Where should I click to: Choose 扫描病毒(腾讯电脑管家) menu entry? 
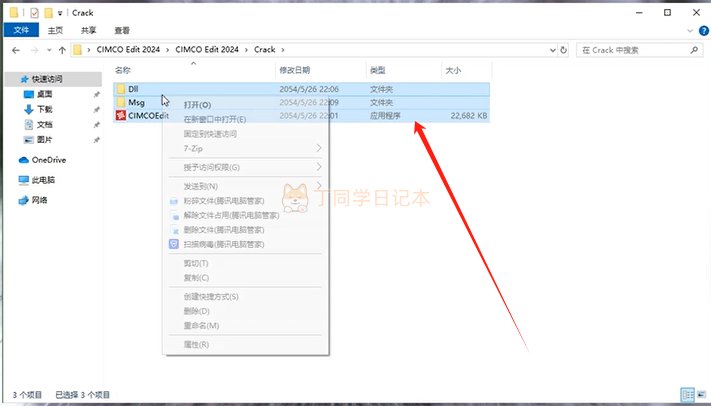click(x=245, y=245)
